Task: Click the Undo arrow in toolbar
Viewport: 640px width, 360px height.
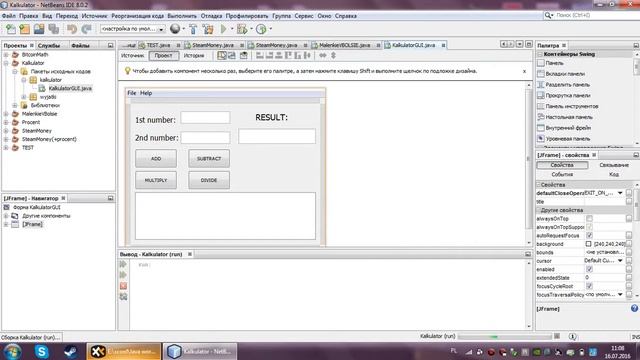Action: pos(72,29)
